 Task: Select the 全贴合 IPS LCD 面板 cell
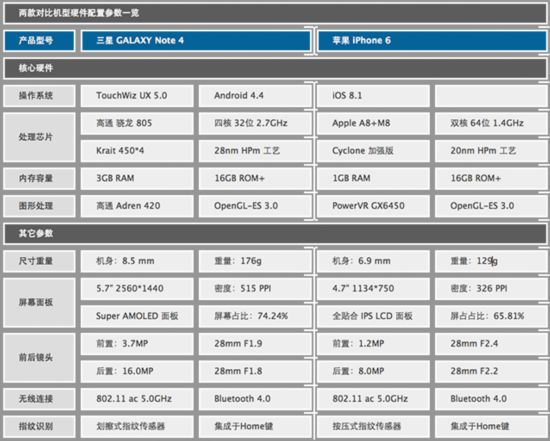point(373,316)
